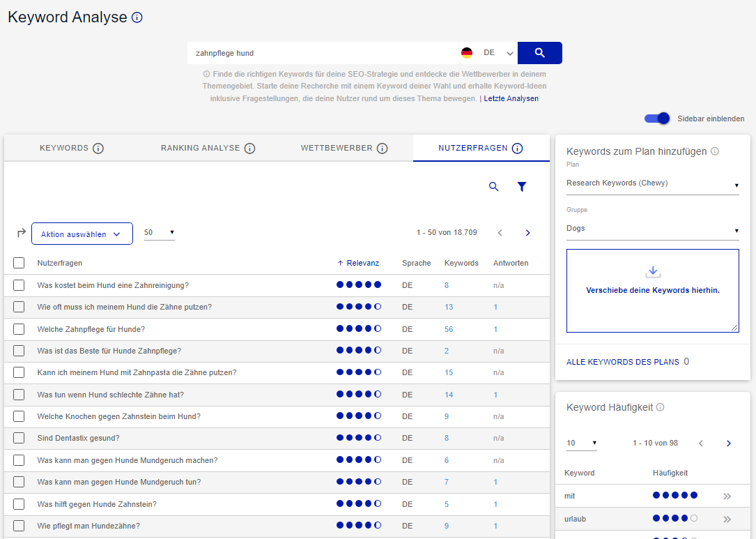The height and width of the screenshot is (539, 756).
Task: Open keywords count 13 link
Action: pos(449,307)
